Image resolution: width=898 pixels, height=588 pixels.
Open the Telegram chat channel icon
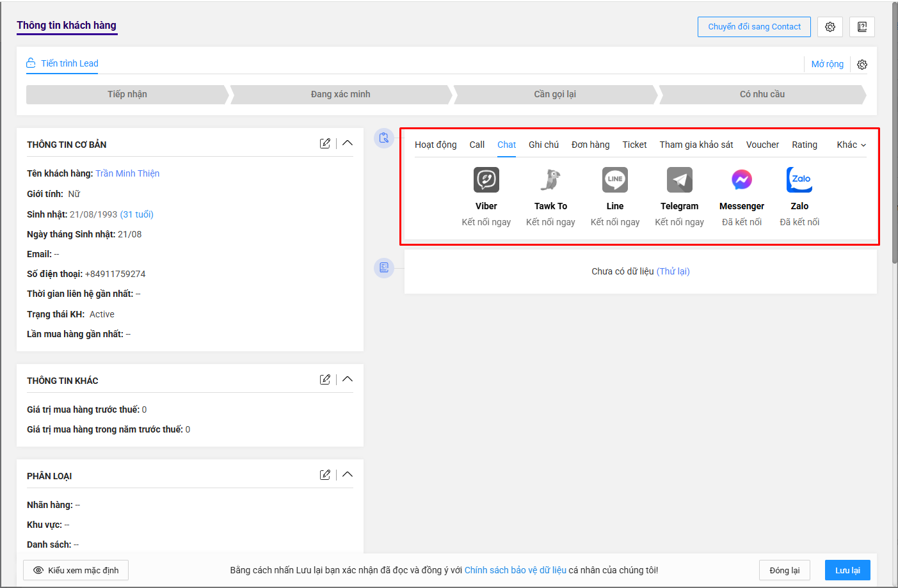pos(680,180)
